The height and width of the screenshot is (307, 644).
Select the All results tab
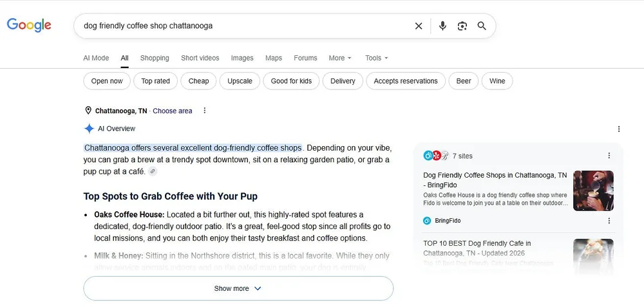pos(124,58)
